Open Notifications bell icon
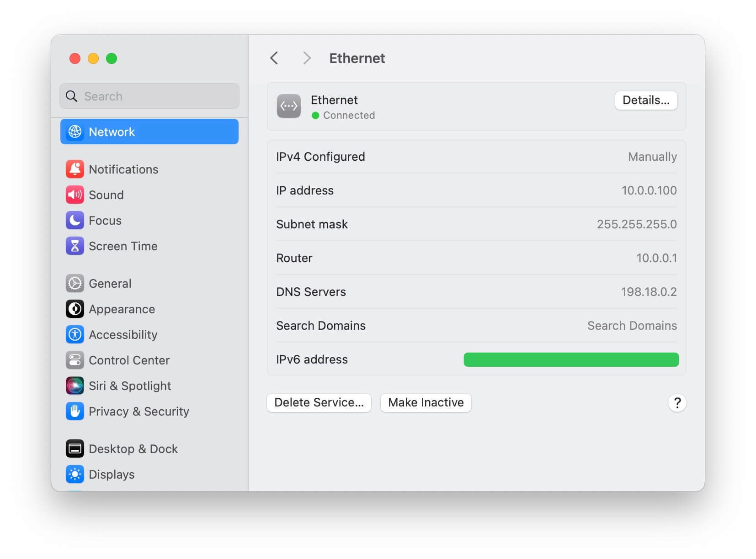Screen dimensions: 756x559 75,169
